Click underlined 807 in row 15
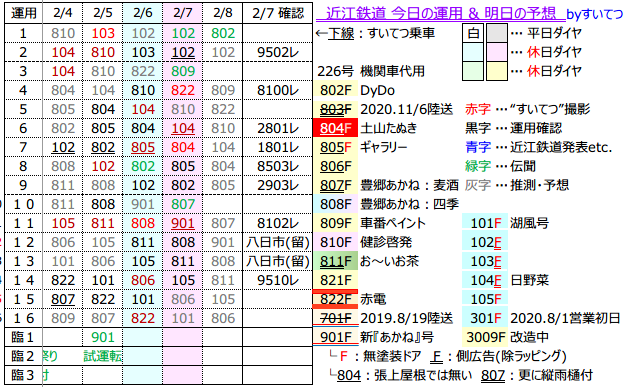 point(63,299)
